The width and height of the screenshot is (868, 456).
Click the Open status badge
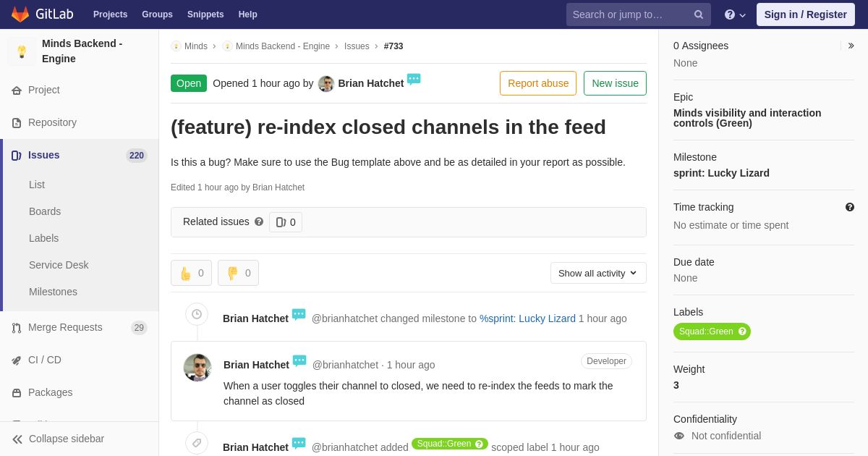189,83
